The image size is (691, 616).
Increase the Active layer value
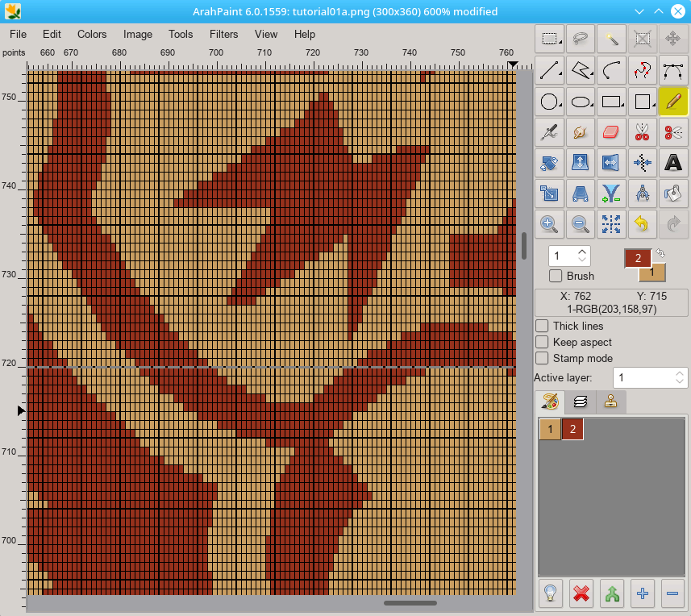click(x=680, y=373)
